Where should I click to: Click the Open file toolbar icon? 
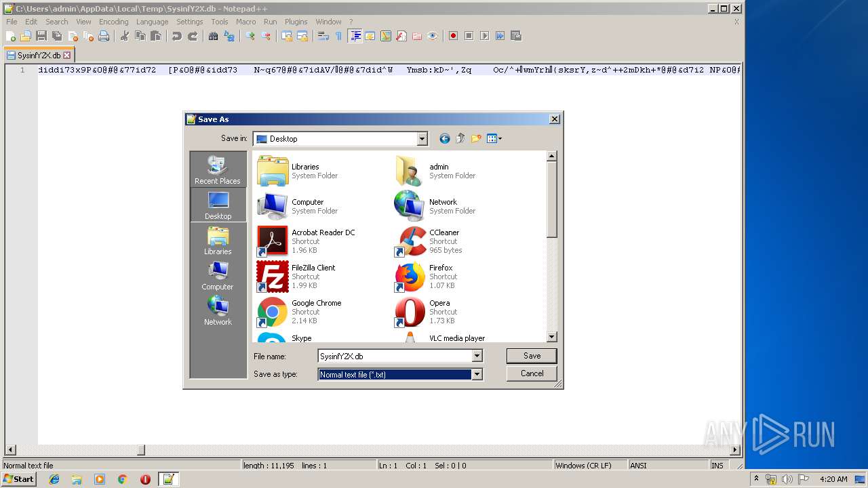pyautogui.click(x=26, y=36)
